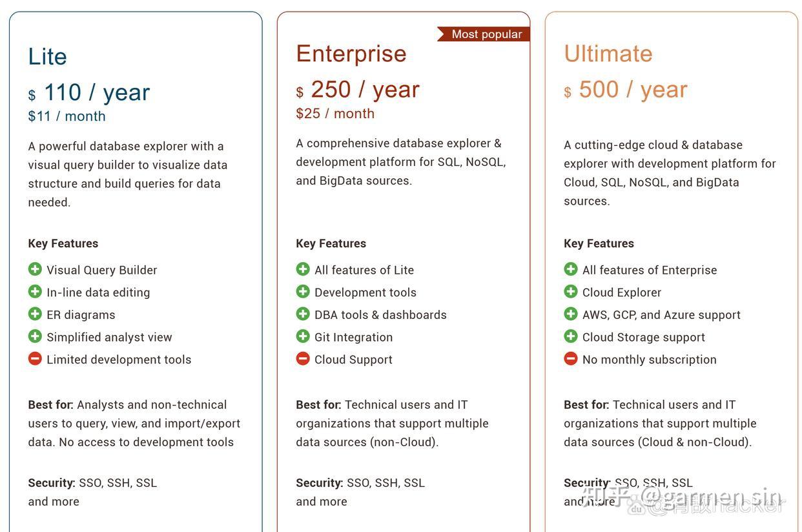Click the green plus beside Visual Query Builder
Screen dimensions: 802x532
[x=35, y=269]
